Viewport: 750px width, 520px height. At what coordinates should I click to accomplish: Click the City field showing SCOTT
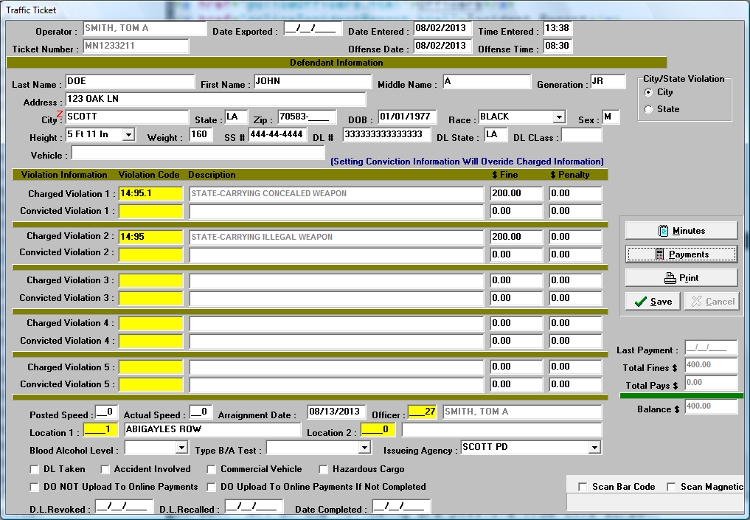[x=127, y=117]
